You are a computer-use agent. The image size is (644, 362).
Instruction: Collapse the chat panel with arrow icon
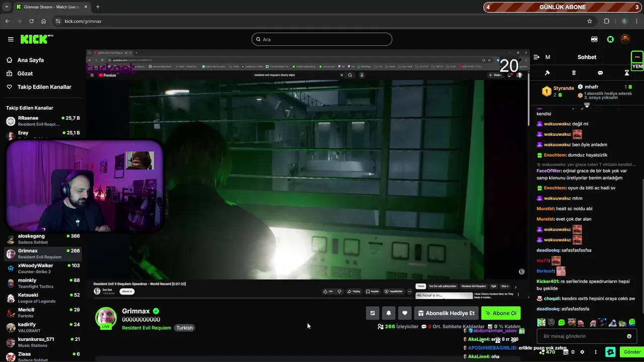(536, 57)
